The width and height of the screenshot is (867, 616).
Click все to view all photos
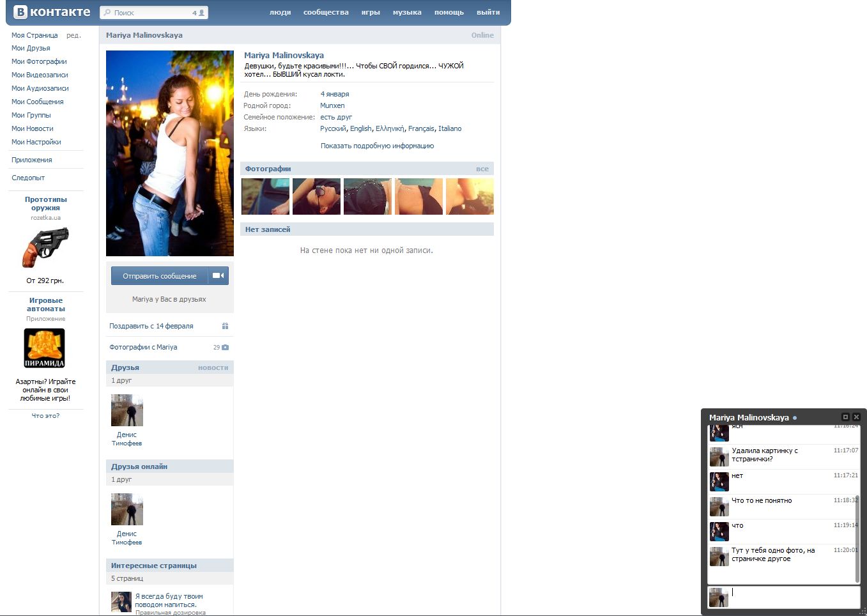click(482, 169)
